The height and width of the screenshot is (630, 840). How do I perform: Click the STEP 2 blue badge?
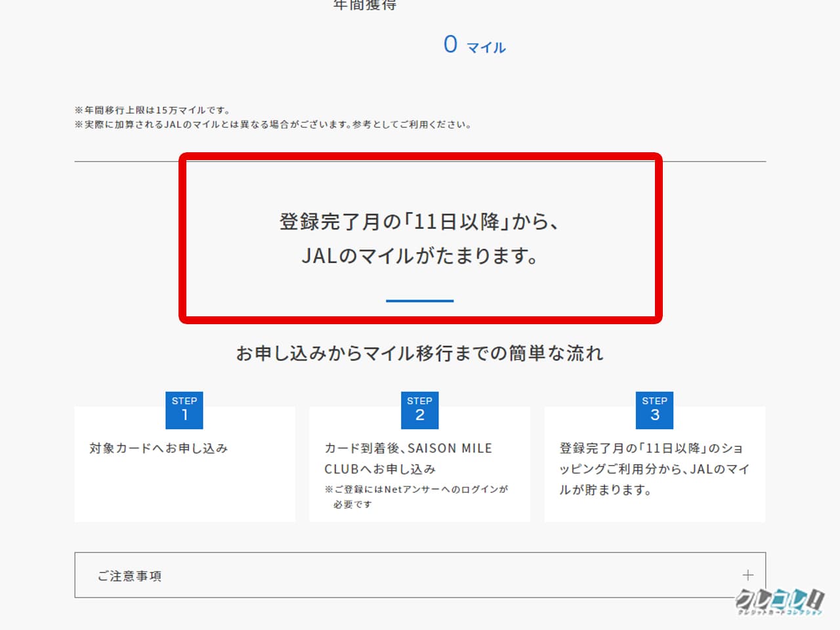point(419,409)
